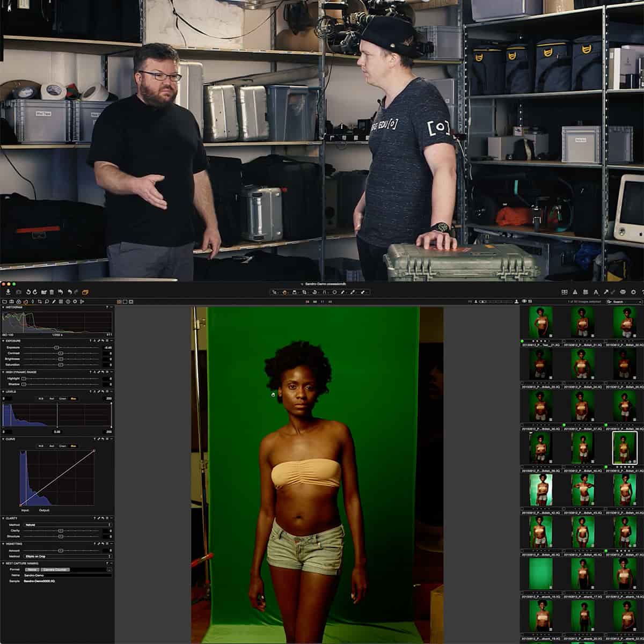Collapse the Histogram panel
Screen dimensions: 644x644
pos(4,307)
